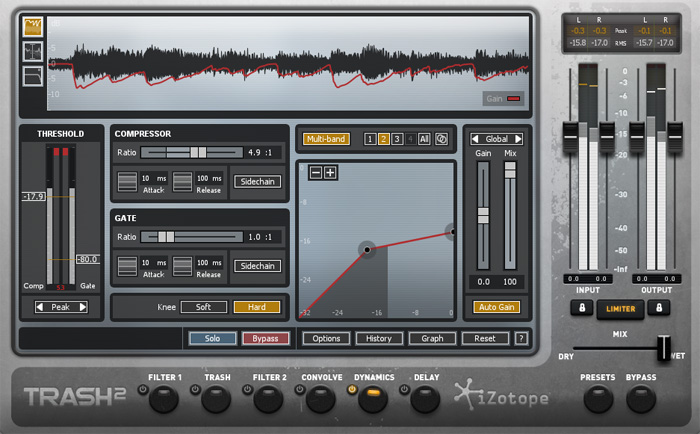Open the Convolve module knob
Screen dimensions: 700x434
(321, 399)
